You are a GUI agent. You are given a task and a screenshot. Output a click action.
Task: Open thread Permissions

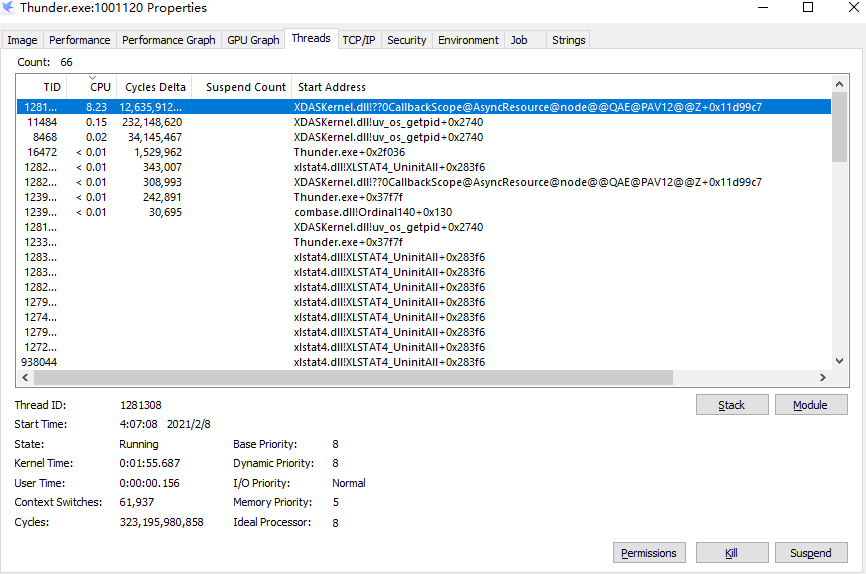click(648, 553)
